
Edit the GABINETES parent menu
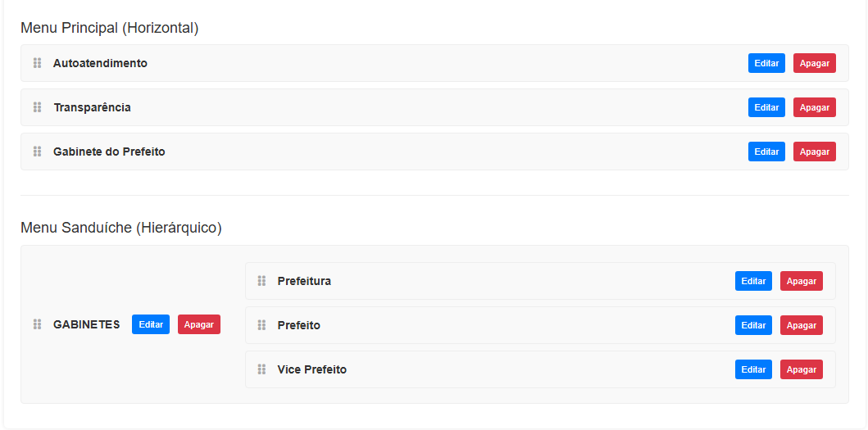(151, 324)
